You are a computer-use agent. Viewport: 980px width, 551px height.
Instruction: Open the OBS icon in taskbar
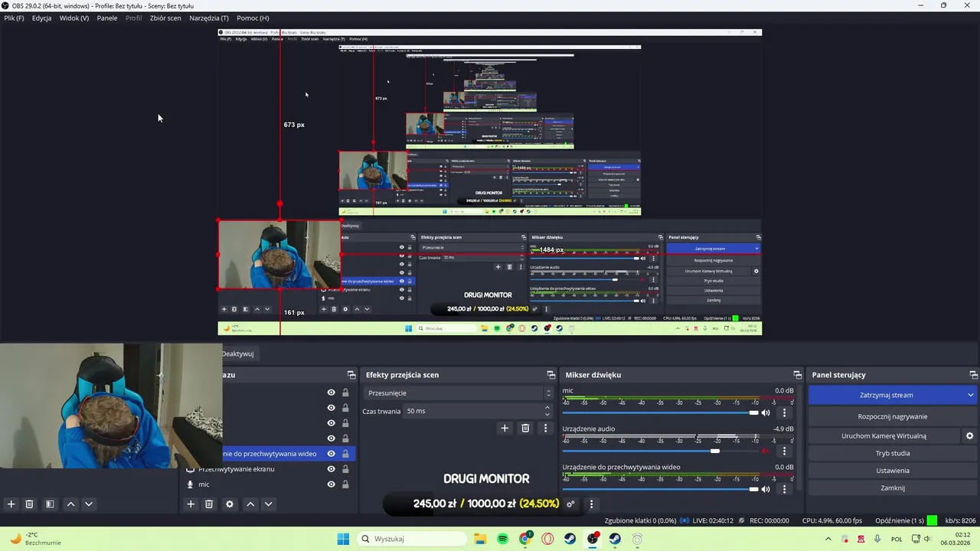[x=593, y=539]
